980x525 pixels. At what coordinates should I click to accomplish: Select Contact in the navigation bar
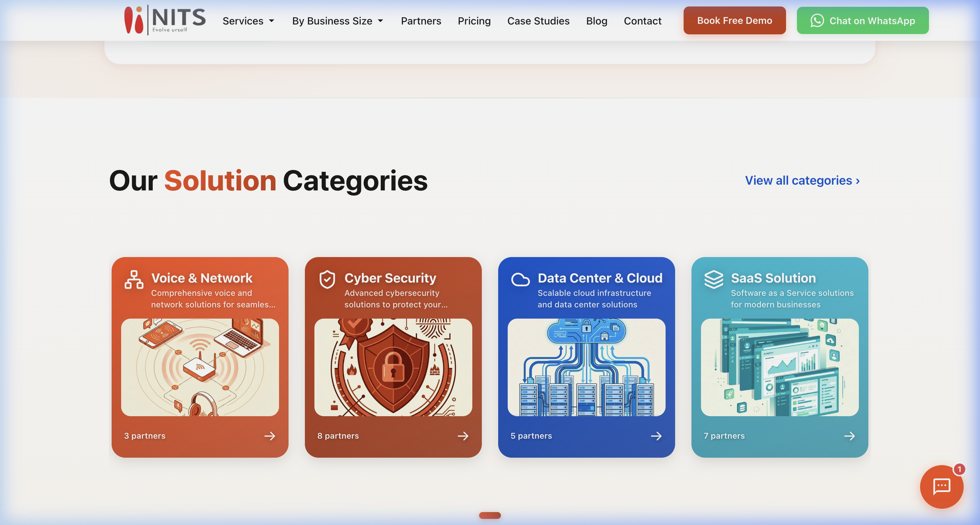click(x=642, y=21)
